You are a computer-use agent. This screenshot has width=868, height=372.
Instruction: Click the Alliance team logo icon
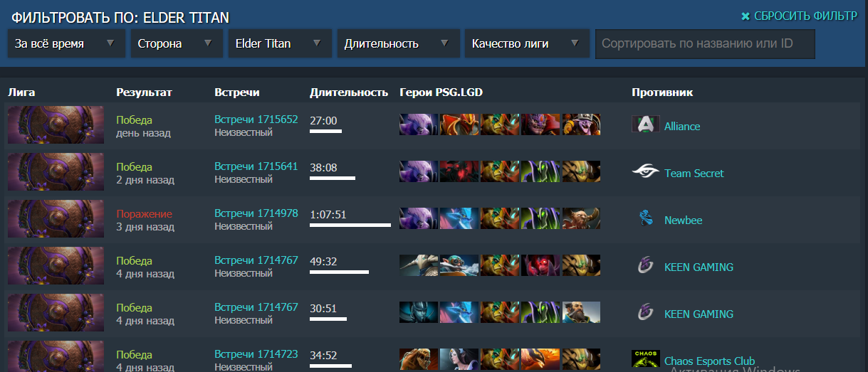coord(645,125)
